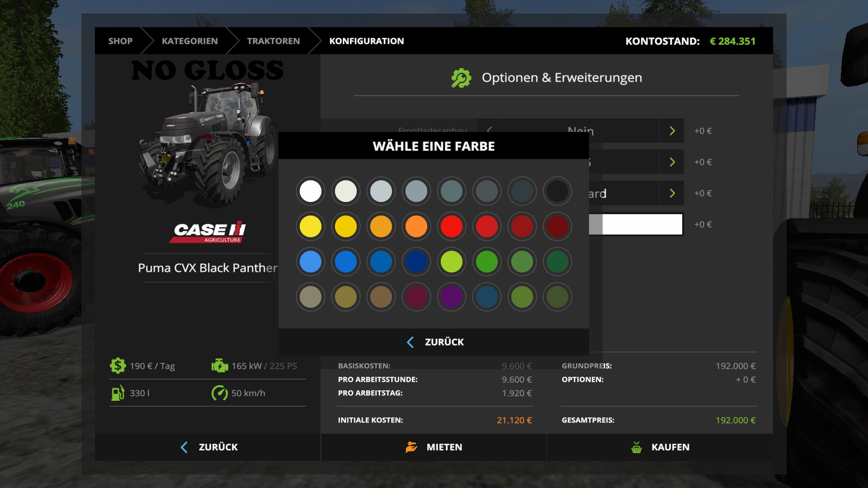Pick the amber orange-yellow swatch

click(381, 226)
